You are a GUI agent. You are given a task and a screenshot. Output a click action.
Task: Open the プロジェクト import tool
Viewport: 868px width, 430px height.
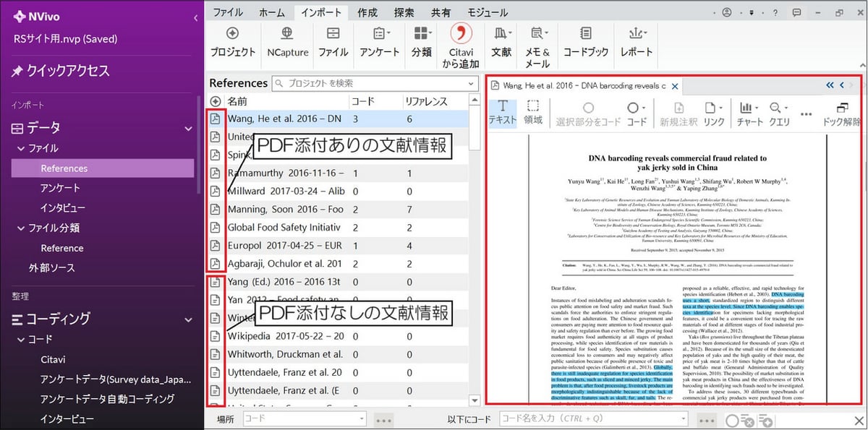click(x=233, y=41)
